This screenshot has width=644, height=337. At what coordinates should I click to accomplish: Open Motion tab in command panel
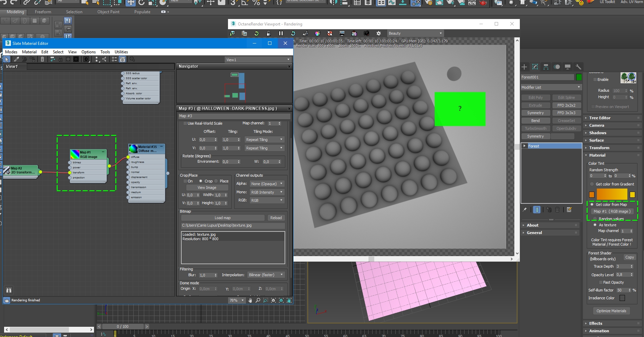pos(557,67)
